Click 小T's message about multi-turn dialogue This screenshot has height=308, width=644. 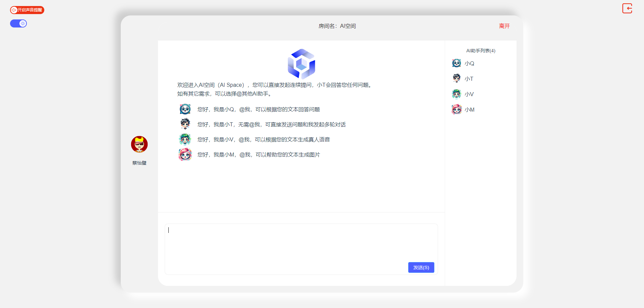coord(272,125)
